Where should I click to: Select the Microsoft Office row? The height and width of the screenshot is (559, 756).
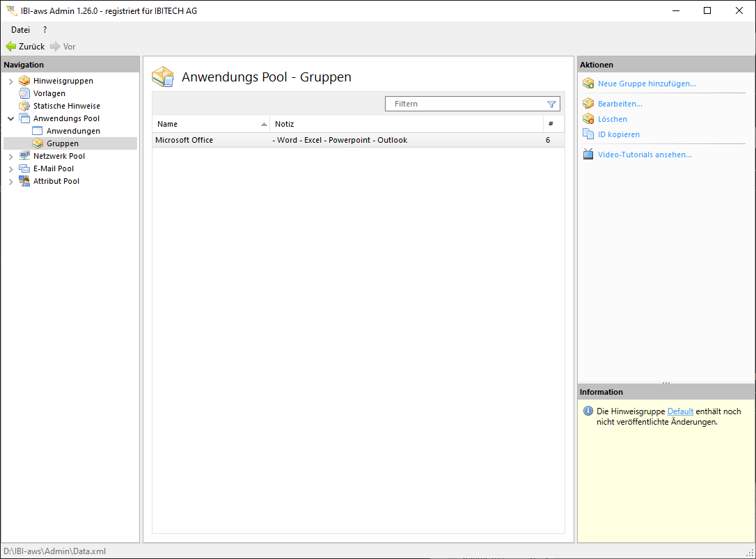coord(348,140)
